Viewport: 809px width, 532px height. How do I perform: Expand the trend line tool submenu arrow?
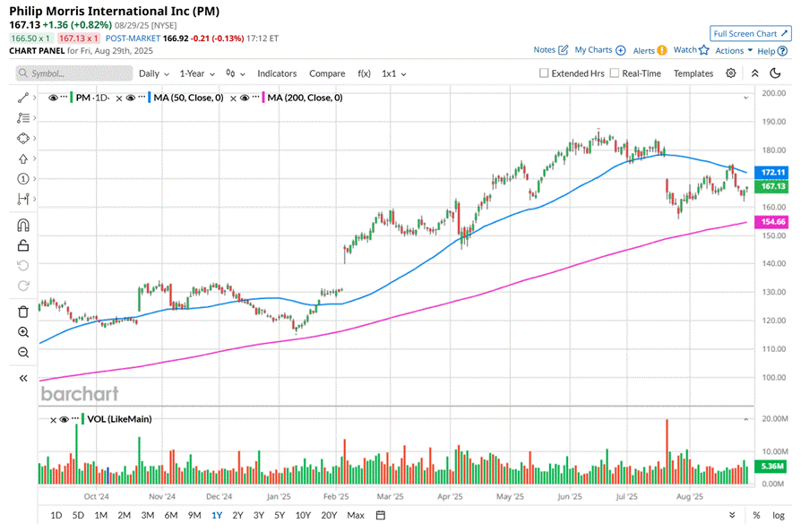[35, 98]
